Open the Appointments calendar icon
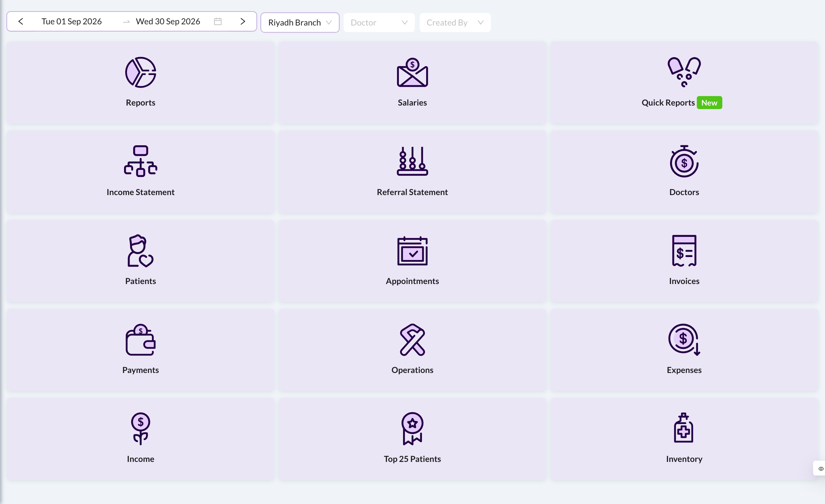Image resolution: width=825 pixels, height=504 pixels. pos(412,251)
